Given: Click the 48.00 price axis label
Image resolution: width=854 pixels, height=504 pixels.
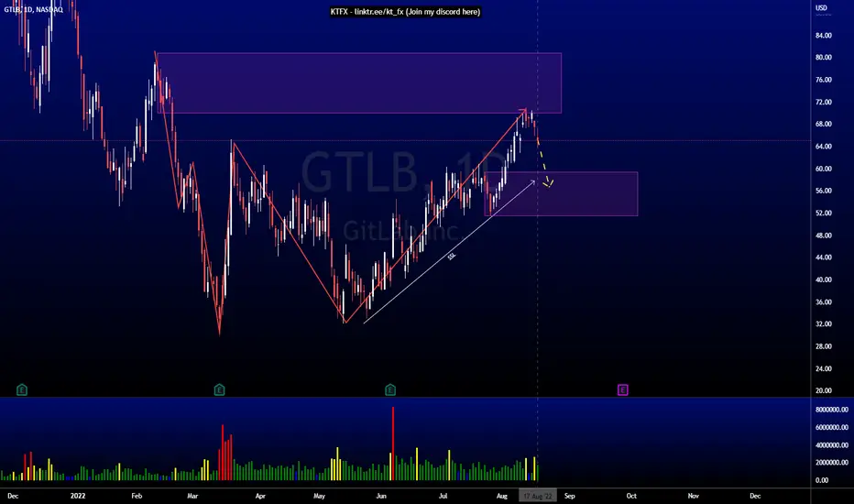Looking at the screenshot, I should click(x=824, y=236).
